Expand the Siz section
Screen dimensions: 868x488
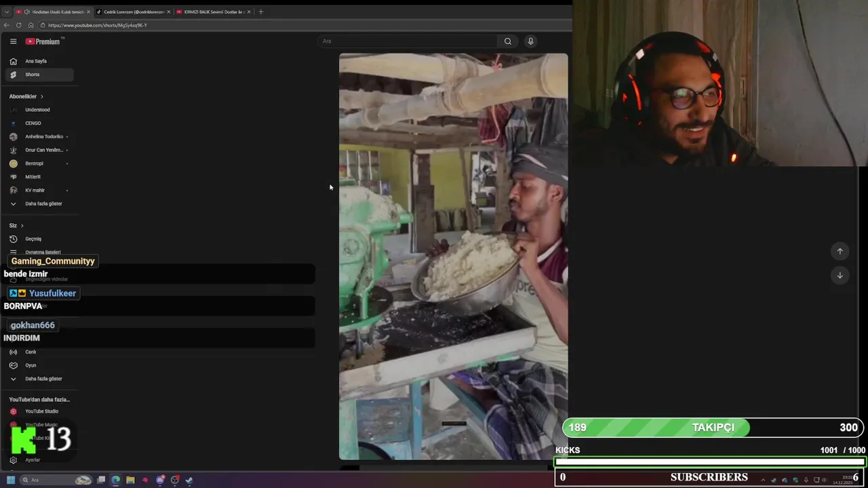pos(16,225)
